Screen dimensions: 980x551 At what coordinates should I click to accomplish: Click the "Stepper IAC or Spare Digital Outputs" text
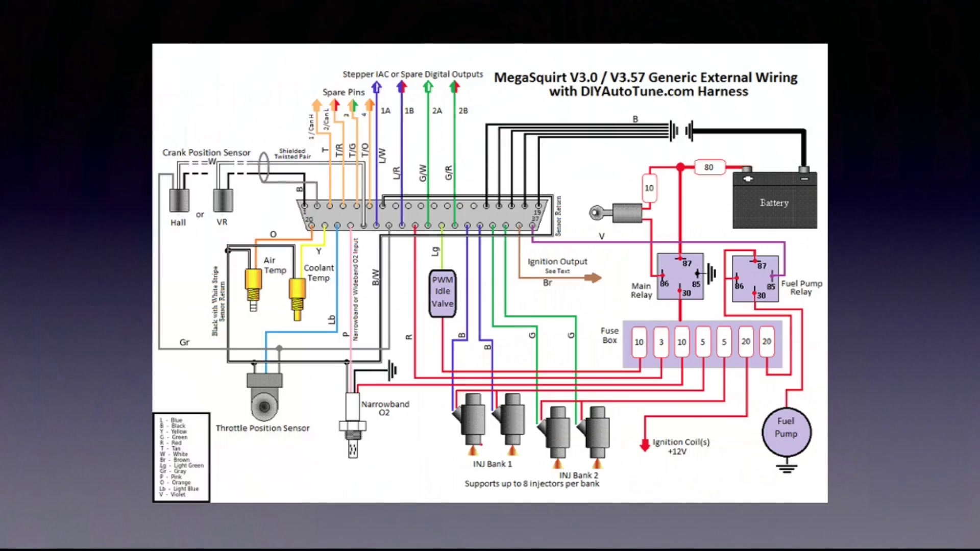[412, 74]
